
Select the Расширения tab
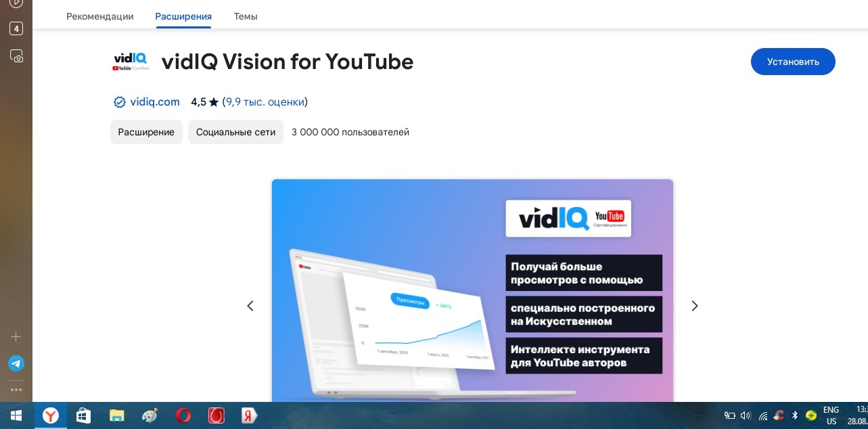coord(183,16)
